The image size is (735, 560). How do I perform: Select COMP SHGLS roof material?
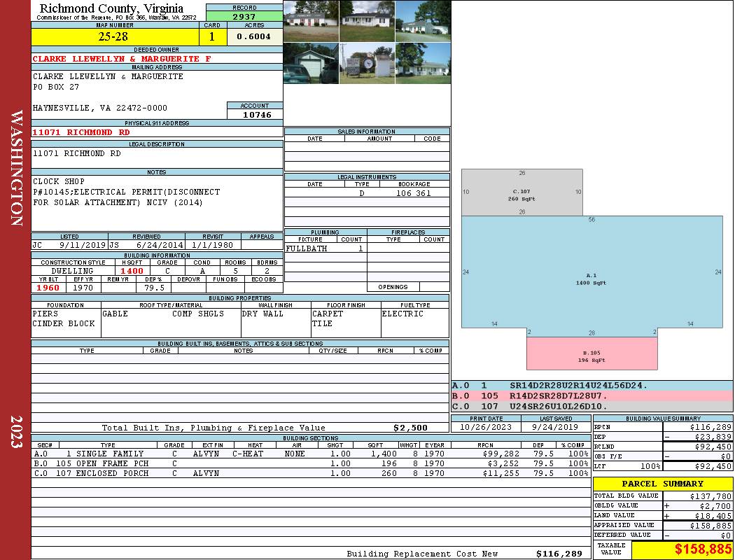[x=198, y=314]
